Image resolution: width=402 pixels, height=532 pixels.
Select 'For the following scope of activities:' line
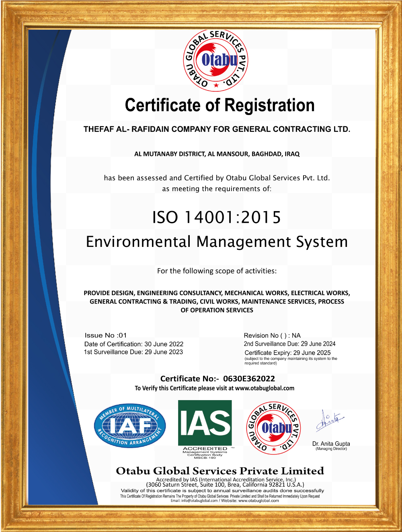tap(217, 271)
